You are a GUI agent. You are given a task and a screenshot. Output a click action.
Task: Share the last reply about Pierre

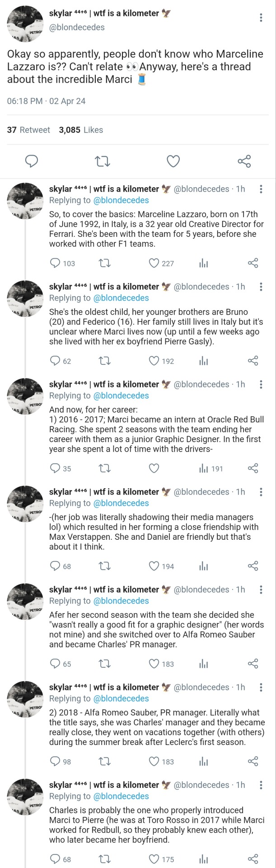[253, 859]
